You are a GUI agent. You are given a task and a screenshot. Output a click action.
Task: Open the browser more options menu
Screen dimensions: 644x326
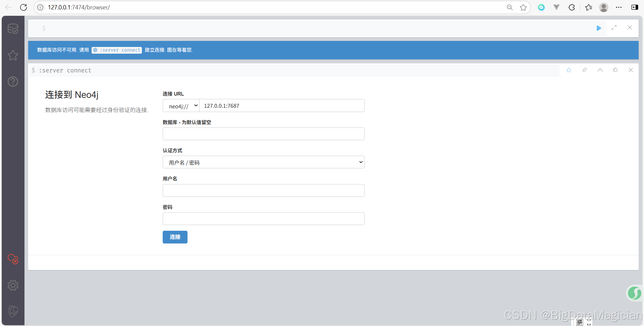coord(619,7)
